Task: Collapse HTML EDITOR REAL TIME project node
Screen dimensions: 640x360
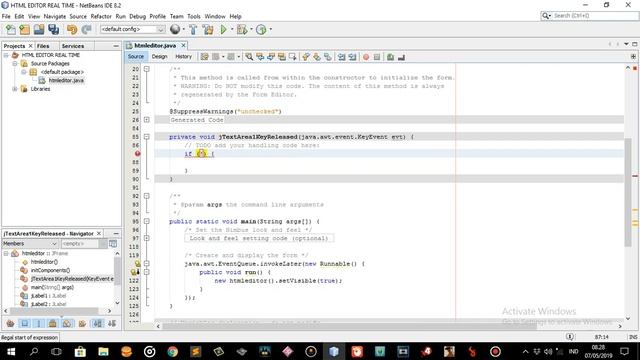Action: (x=6, y=55)
